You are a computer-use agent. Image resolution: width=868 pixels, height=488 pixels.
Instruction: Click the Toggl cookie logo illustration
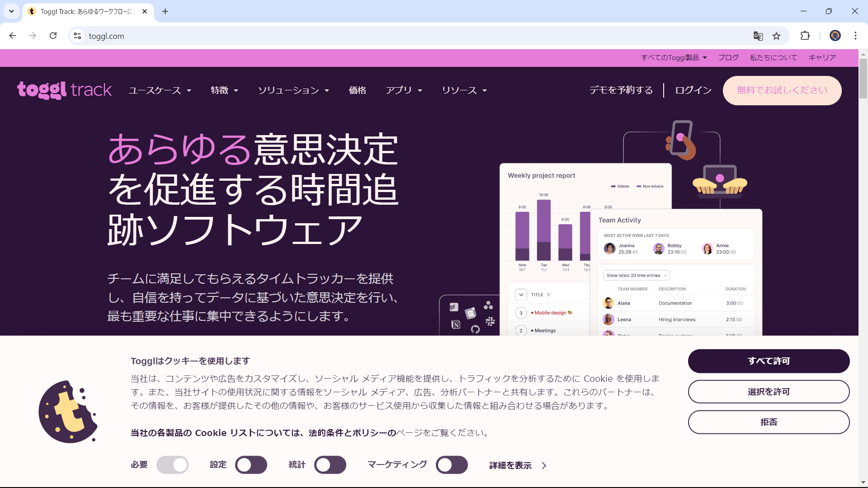[x=68, y=412]
